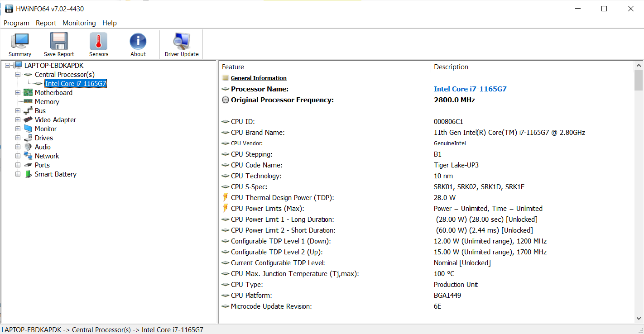Expand the Motherboard tree node
644x334 pixels.
click(18, 93)
